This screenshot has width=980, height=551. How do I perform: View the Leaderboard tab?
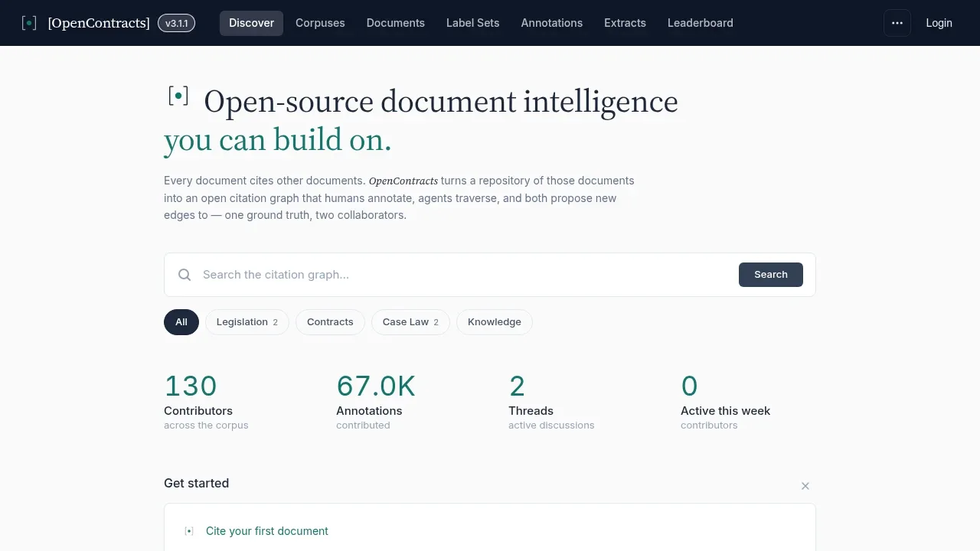click(x=701, y=23)
